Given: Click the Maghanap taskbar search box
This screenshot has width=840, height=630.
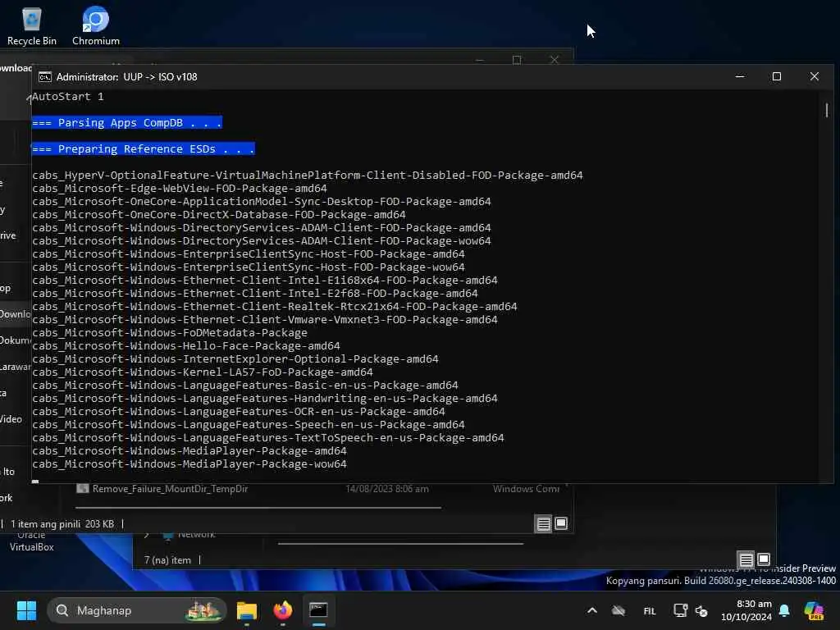Looking at the screenshot, I should [137, 610].
